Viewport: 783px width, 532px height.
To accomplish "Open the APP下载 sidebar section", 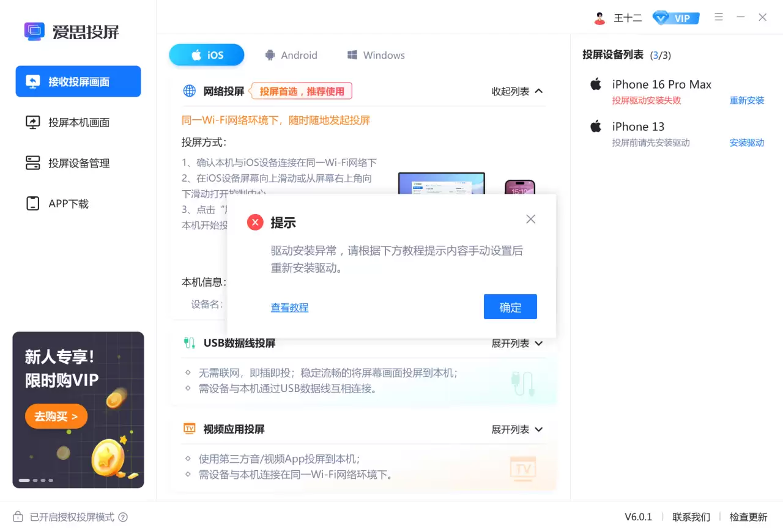I will point(78,204).
